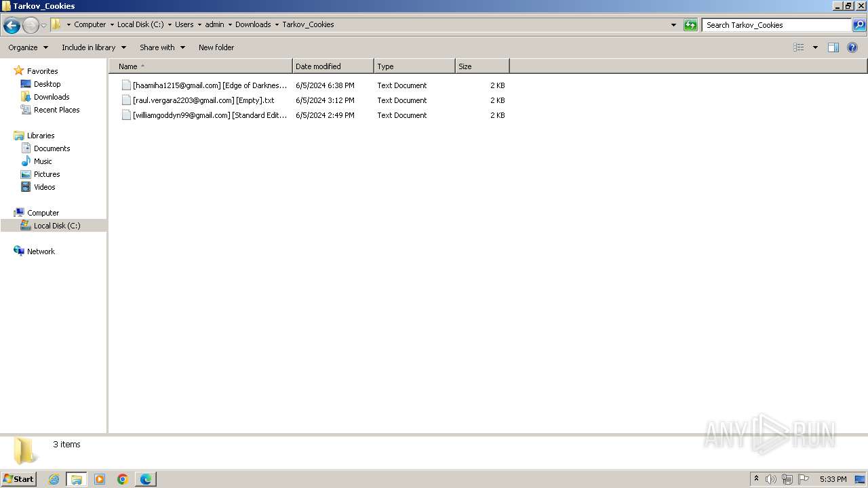Open the Include in library menu
868x488 pixels.
coord(94,47)
